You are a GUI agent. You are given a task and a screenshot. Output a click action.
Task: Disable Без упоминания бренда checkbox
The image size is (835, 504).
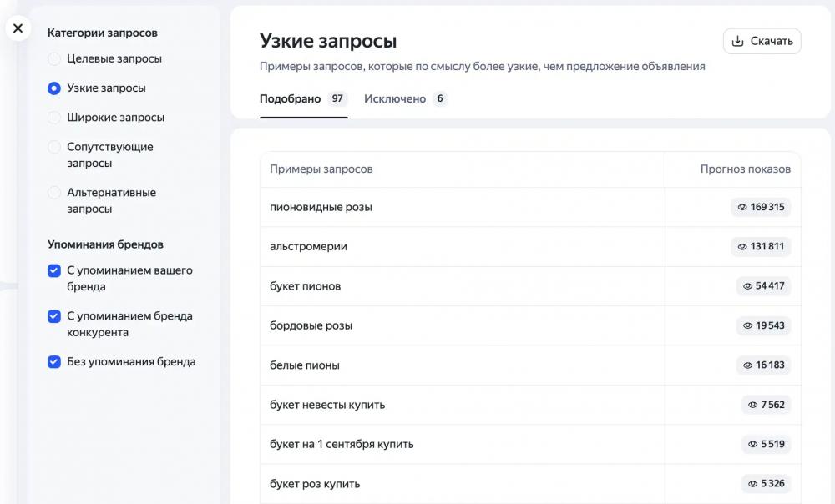(x=53, y=362)
